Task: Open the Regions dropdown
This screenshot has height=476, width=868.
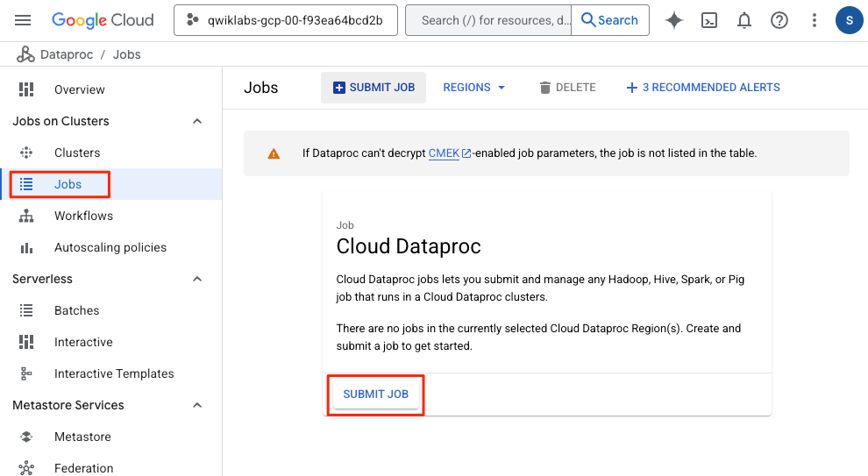Action: click(474, 88)
